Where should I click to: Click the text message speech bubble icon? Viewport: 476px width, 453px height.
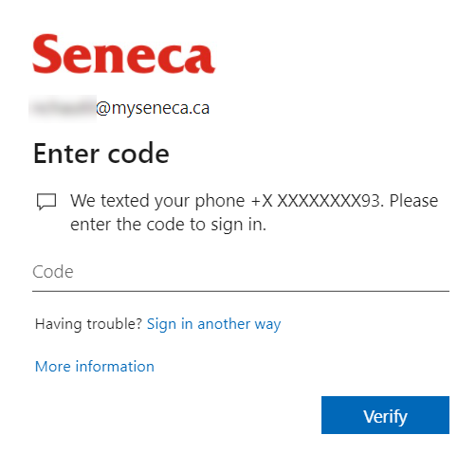pyautogui.click(x=46, y=202)
